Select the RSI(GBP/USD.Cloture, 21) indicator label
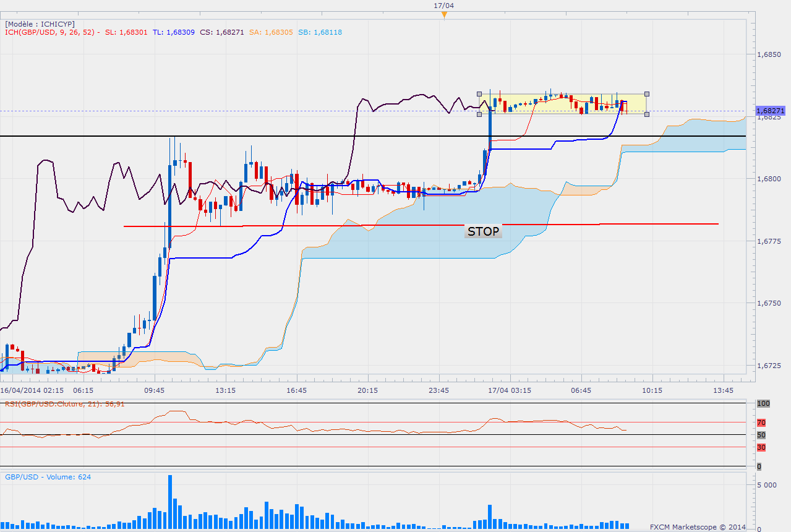The height and width of the screenshot is (532, 791). pyautogui.click(x=65, y=404)
